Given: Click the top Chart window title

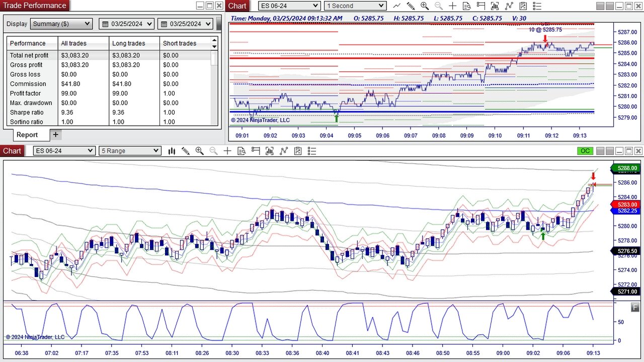Looking at the screenshot, I should tap(237, 6).
